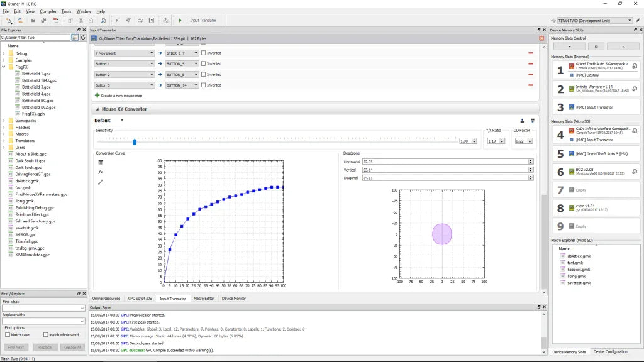Click green plus icon to create mouse map

97,96
